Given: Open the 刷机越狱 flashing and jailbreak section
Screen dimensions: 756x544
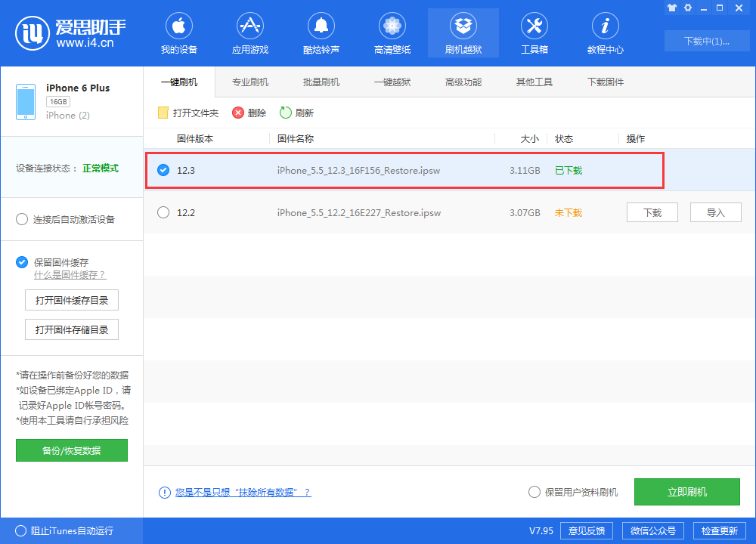Looking at the screenshot, I should click(463, 32).
